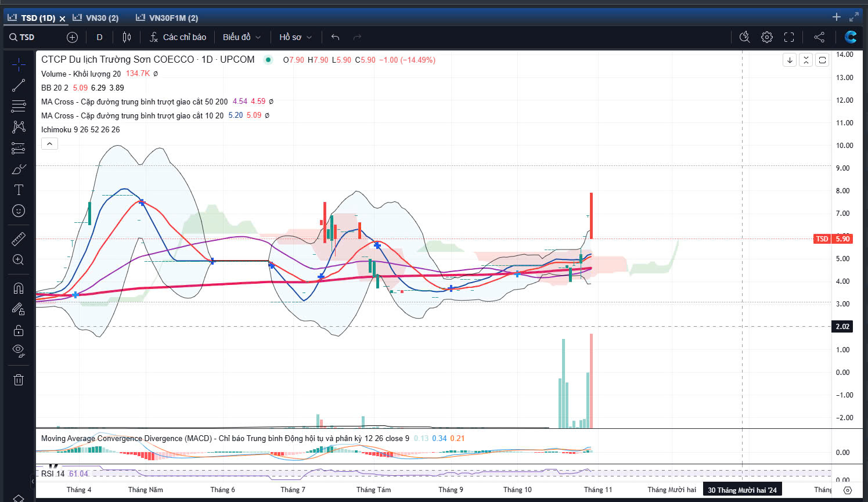Open the pattern drawing tools

(19, 127)
